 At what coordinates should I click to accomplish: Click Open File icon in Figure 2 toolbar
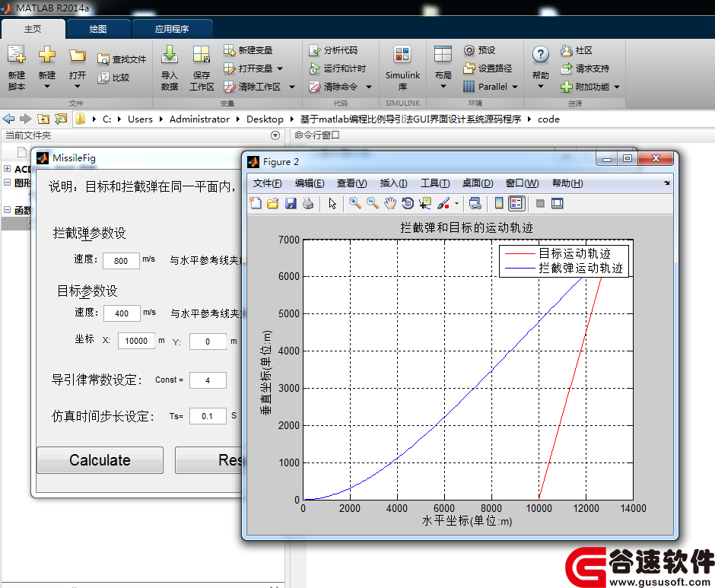point(273,203)
